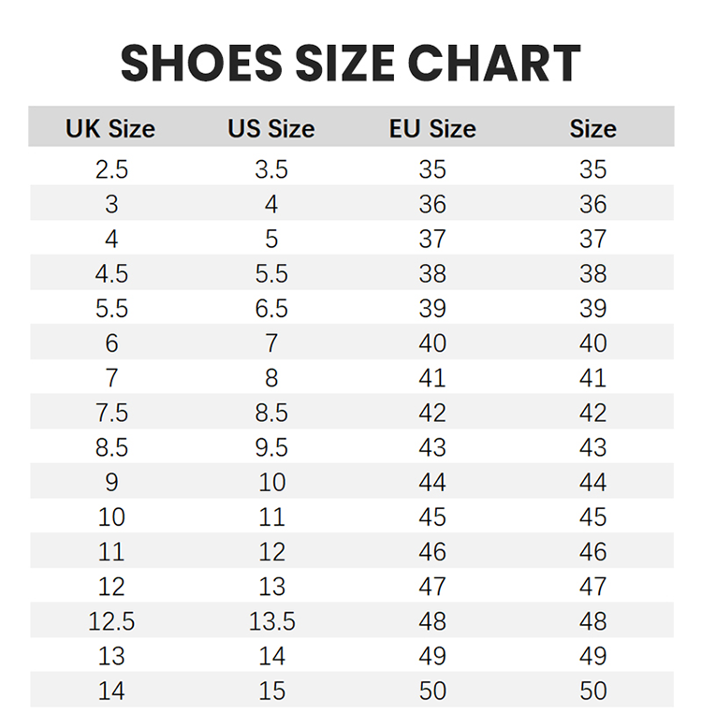Click the EU Size column header
702x728 pixels.
432,128
